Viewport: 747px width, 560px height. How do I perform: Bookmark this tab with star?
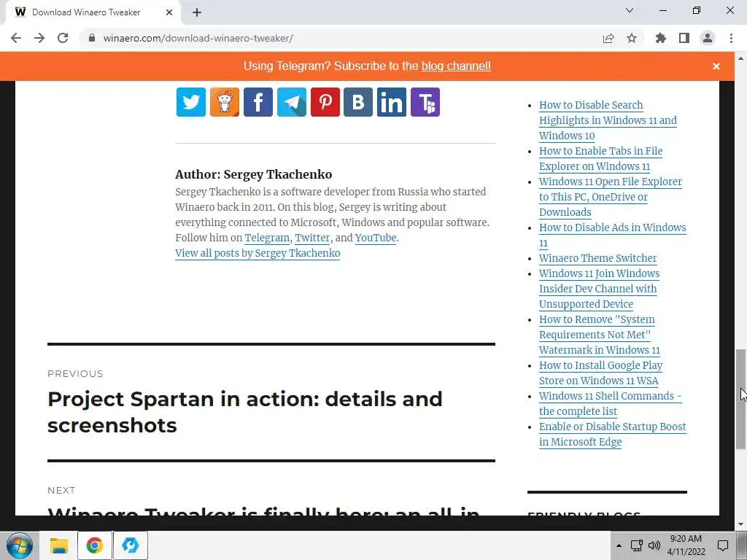632,38
